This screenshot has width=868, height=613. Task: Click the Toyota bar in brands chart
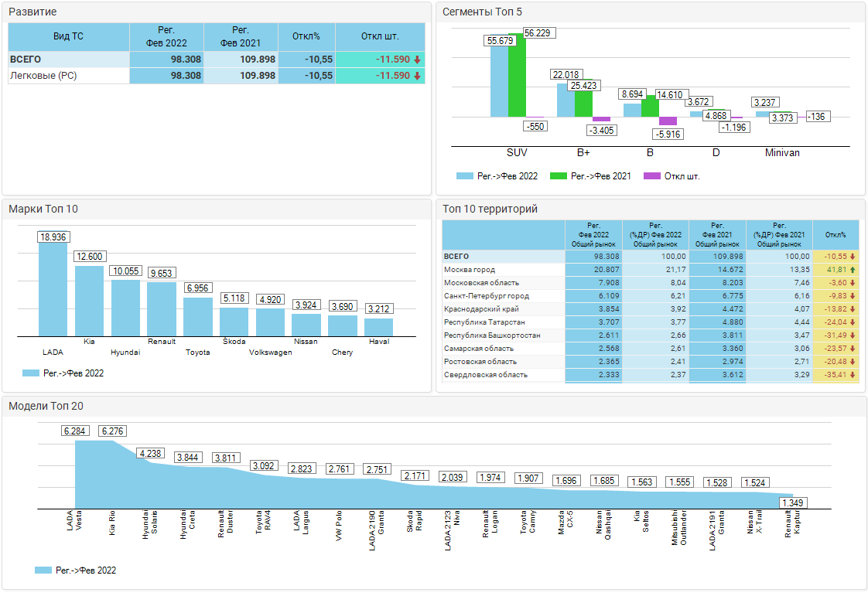[x=197, y=317]
